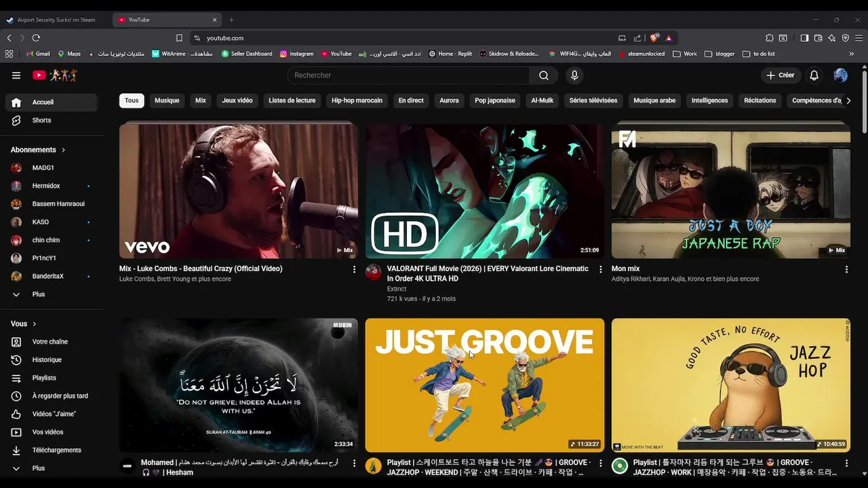The width and height of the screenshot is (868, 488).
Task: Select the En direct filter chip
Action: (x=411, y=100)
